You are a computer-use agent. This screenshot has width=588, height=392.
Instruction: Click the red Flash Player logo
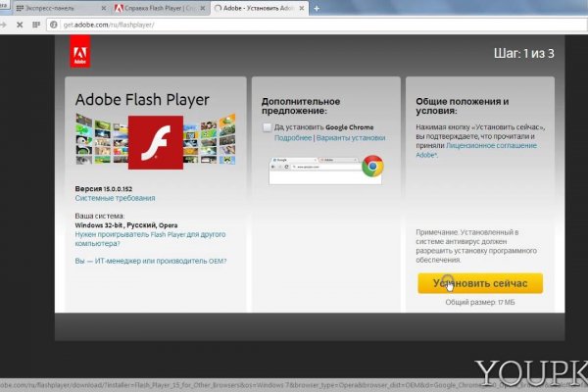[x=150, y=145]
